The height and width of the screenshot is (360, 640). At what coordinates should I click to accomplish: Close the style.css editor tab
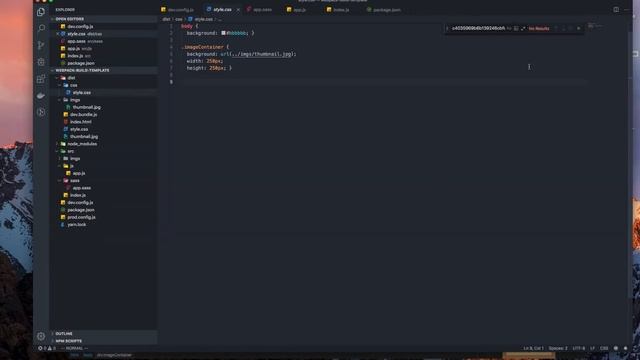click(238, 9)
